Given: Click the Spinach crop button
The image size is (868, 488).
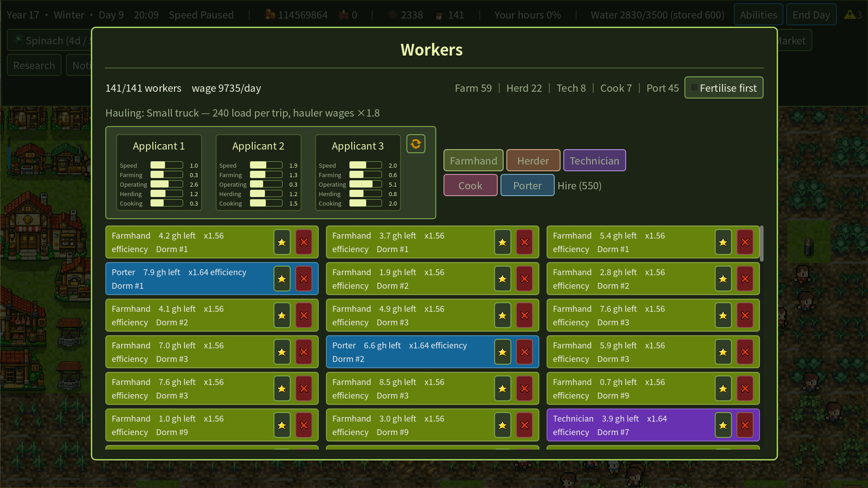Looking at the screenshot, I should 50,40.
